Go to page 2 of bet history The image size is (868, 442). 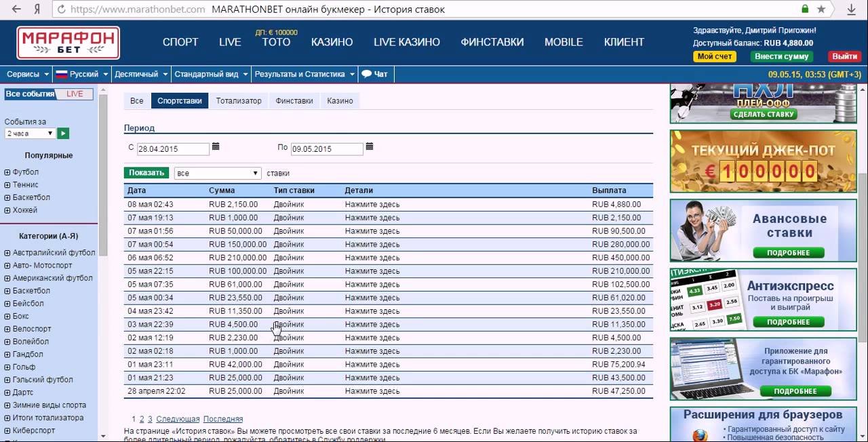tap(142, 420)
